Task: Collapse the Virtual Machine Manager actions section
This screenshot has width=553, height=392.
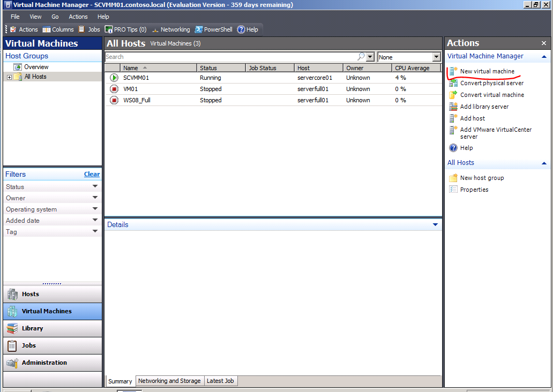Action: click(544, 56)
